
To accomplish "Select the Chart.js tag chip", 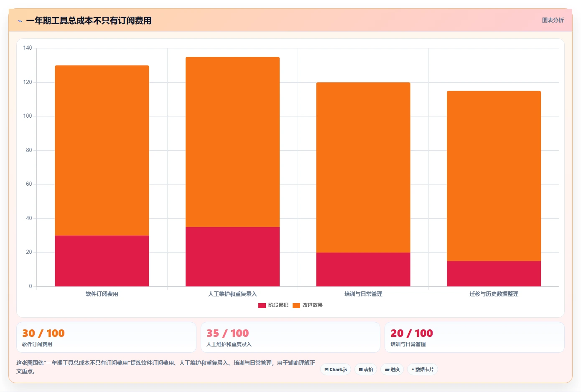I will click(336, 369).
